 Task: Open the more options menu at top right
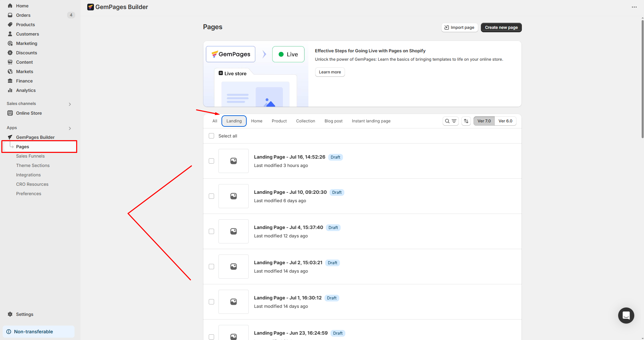(x=634, y=7)
